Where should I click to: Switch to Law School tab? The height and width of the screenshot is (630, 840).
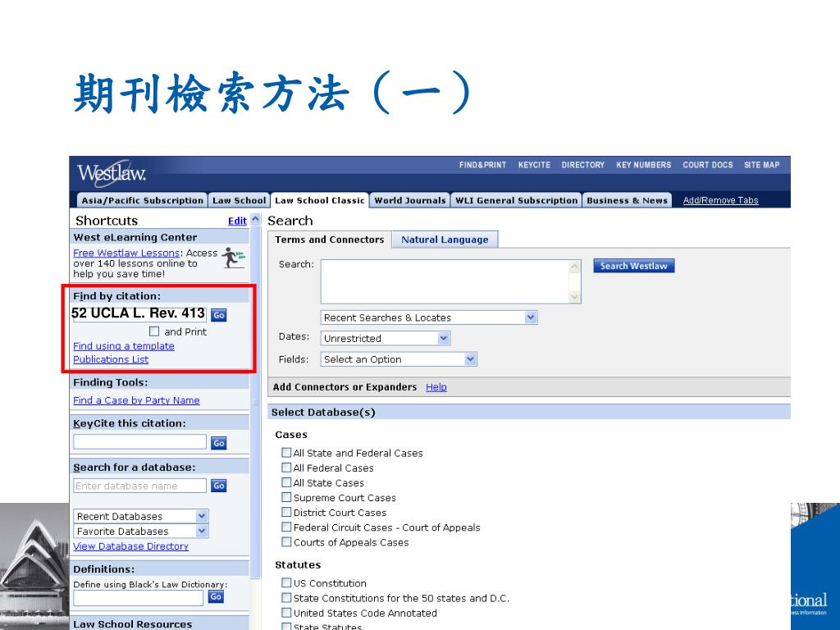(239, 200)
